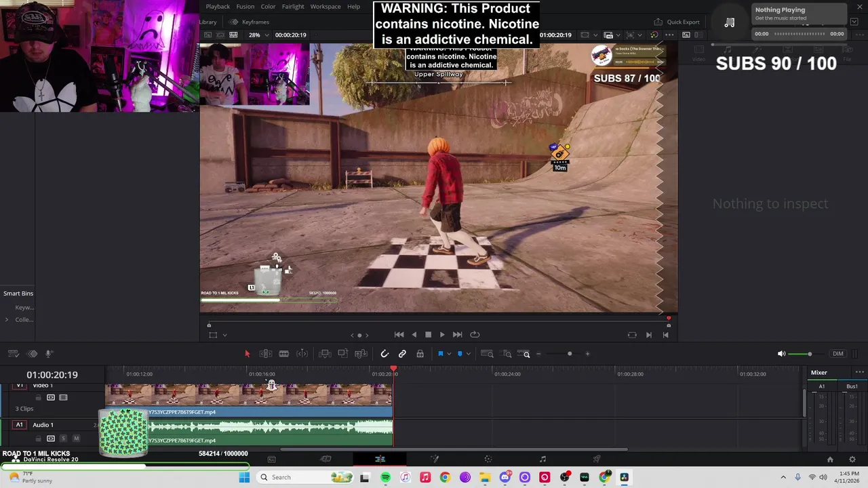Toggle Position Lock padlock icon
The width and height of the screenshot is (868, 488).
[x=420, y=354]
